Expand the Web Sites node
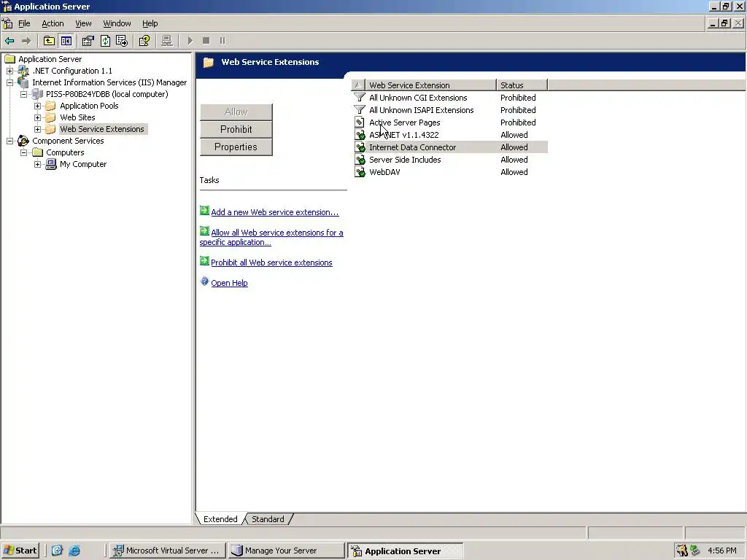Viewport: 747px width, 560px height. (x=38, y=117)
